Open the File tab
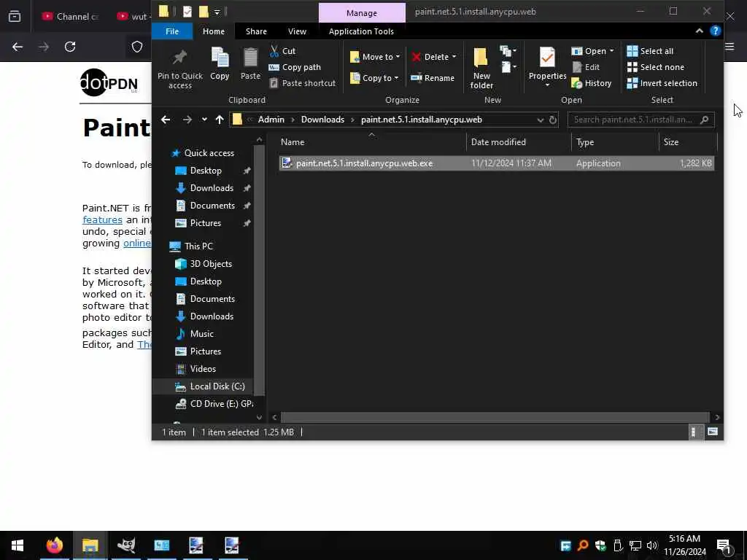The height and width of the screenshot is (560, 747). (x=172, y=31)
